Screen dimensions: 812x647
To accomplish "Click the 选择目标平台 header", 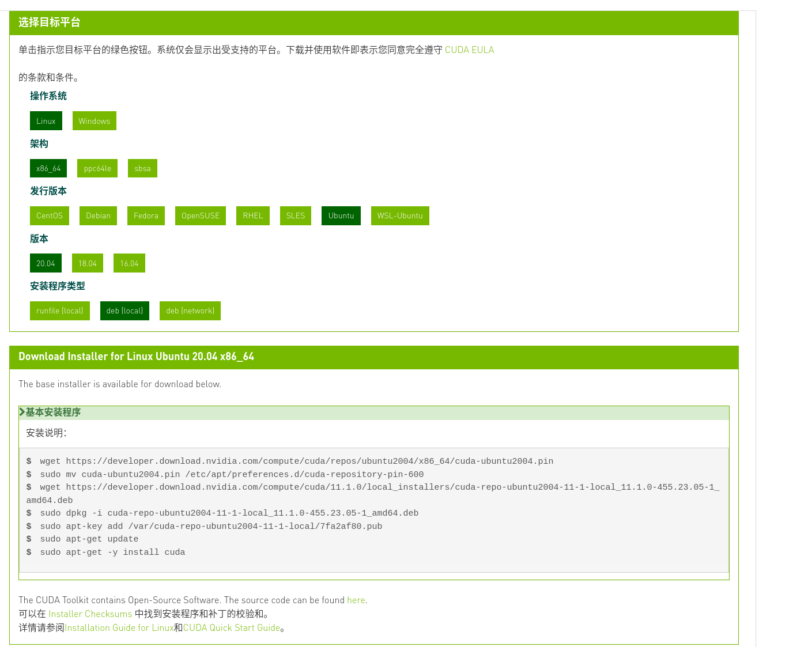I will pos(50,22).
